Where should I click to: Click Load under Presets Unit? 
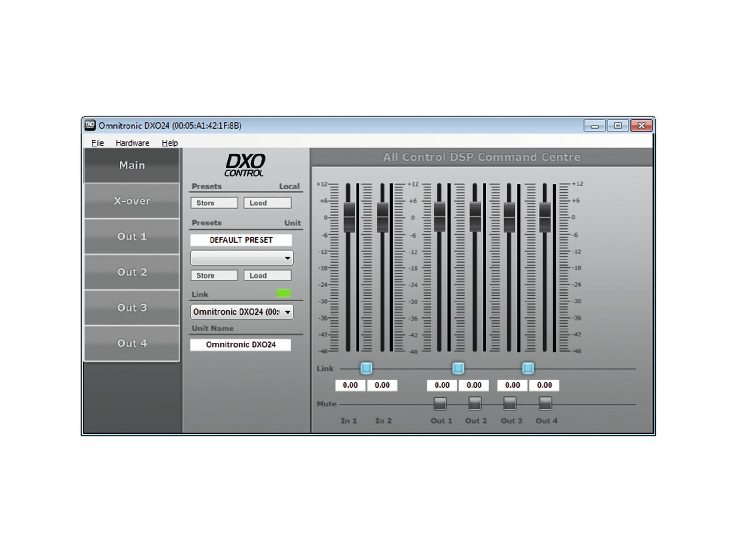pos(267,275)
